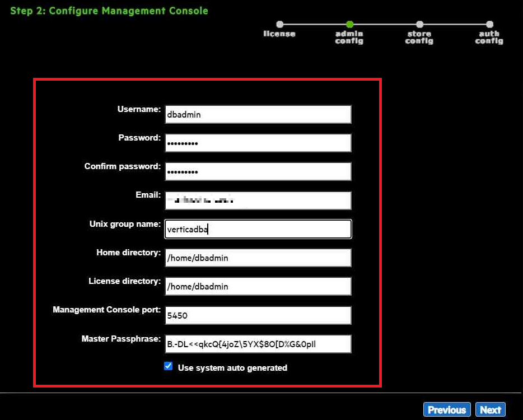This screenshot has width=523, height=420.
Task: Click the Home directory field
Action: tap(258, 258)
